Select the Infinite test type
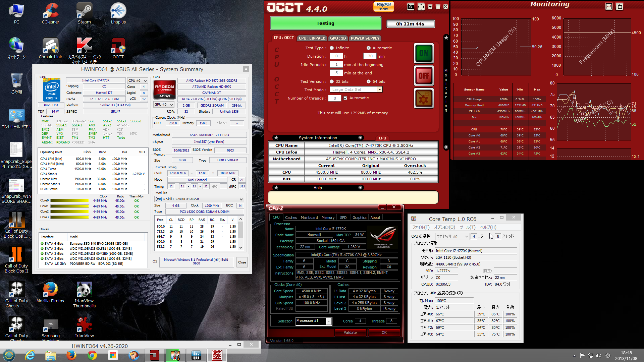644x362 pixels. tap(332, 48)
